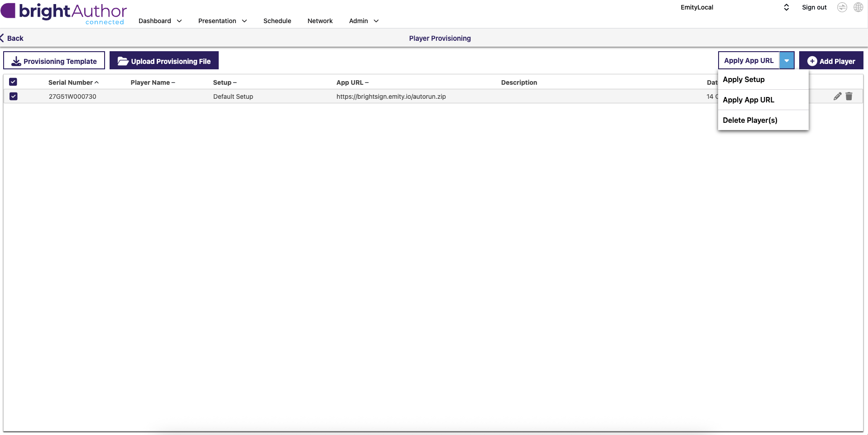Open the Schedule tab
This screenshot has width=868, height=435.
[x=277, y=21]
